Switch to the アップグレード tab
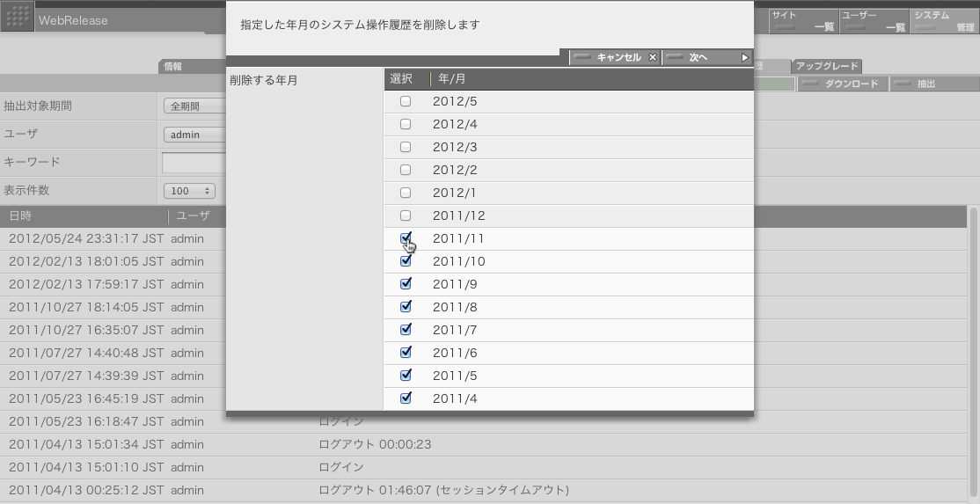This screenshot has height=504, width=980. click(x=826, y=66)
